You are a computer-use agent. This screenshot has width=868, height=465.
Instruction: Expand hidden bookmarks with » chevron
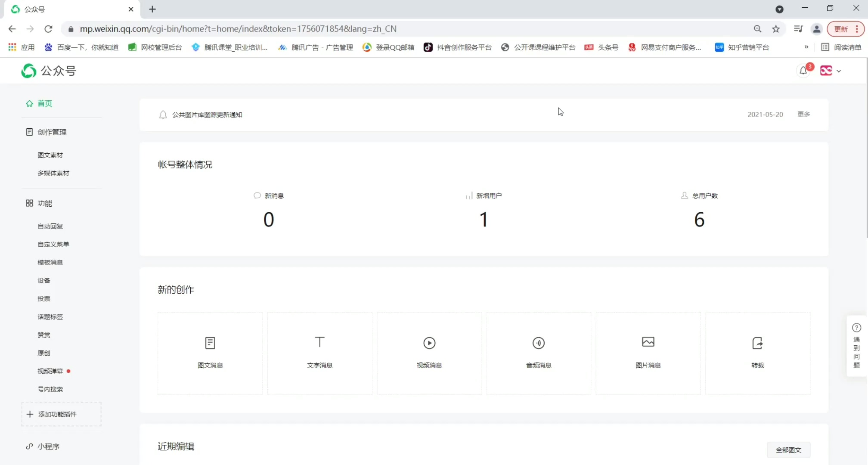coord(806,47)
